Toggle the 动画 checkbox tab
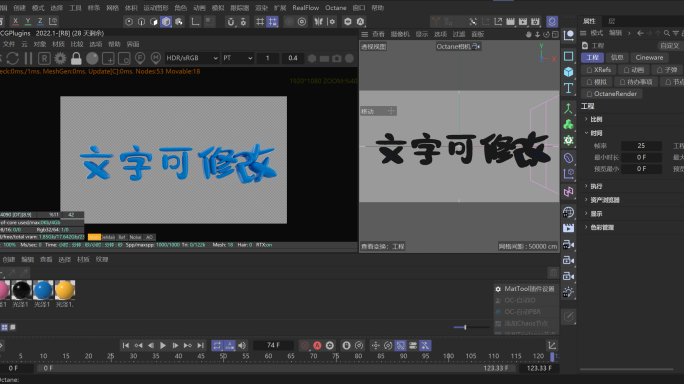This screenshot has width=684, height=384. pyautogui.click(x=634, y=70)
